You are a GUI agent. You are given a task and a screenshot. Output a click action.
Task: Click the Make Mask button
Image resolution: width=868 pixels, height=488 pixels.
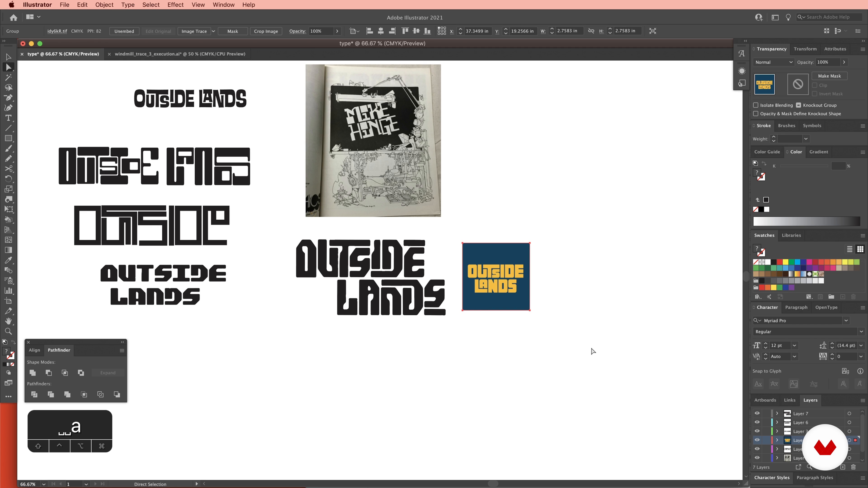pyautogui.click(x=829, y=76)
